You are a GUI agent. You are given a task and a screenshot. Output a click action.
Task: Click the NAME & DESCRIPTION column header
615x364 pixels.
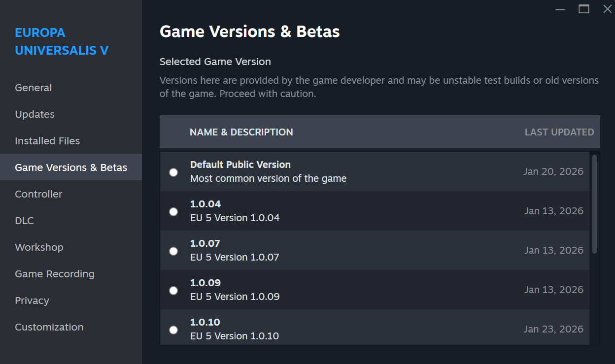(x=241, y=132)
